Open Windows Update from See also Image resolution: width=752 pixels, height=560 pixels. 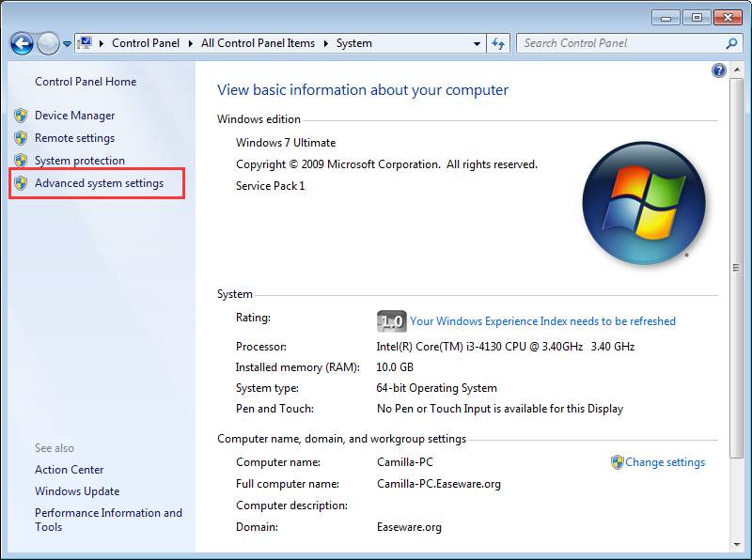pos(77,490)
